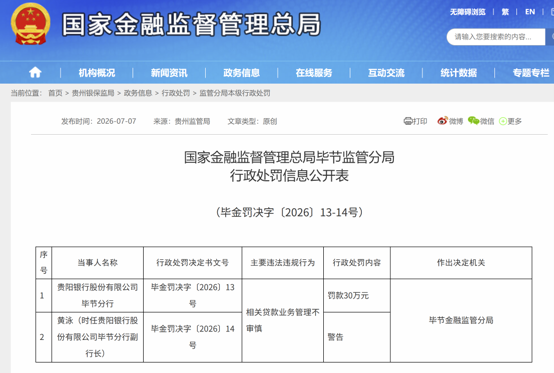
Task: Click cell 毕金罚决字〔2026〕14号
Action: tap(193, 337)
